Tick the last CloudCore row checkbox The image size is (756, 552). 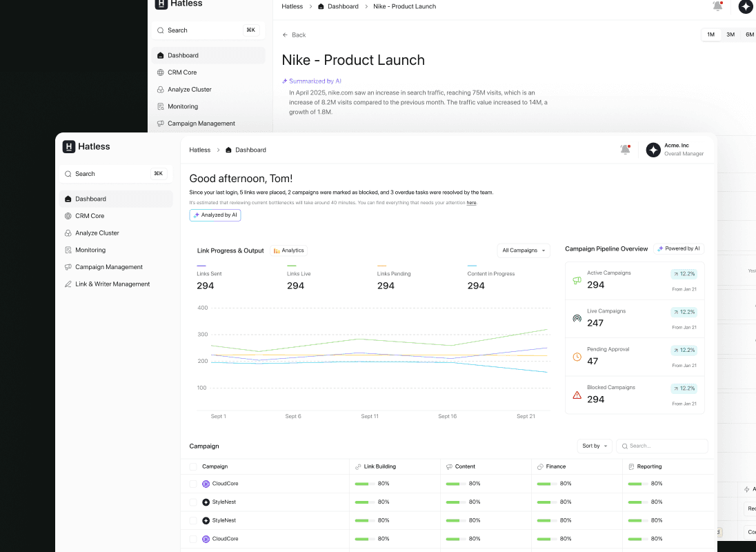point(193,539)
